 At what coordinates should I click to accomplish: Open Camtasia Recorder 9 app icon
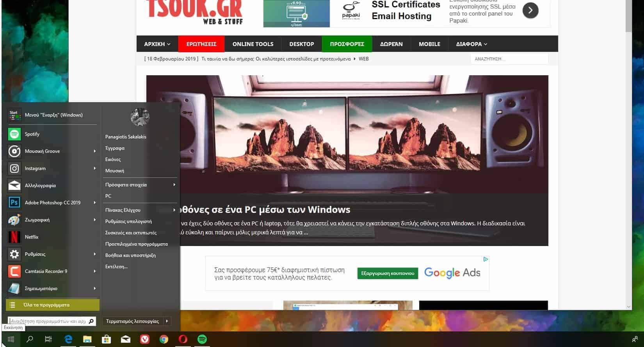coord(14,271)
